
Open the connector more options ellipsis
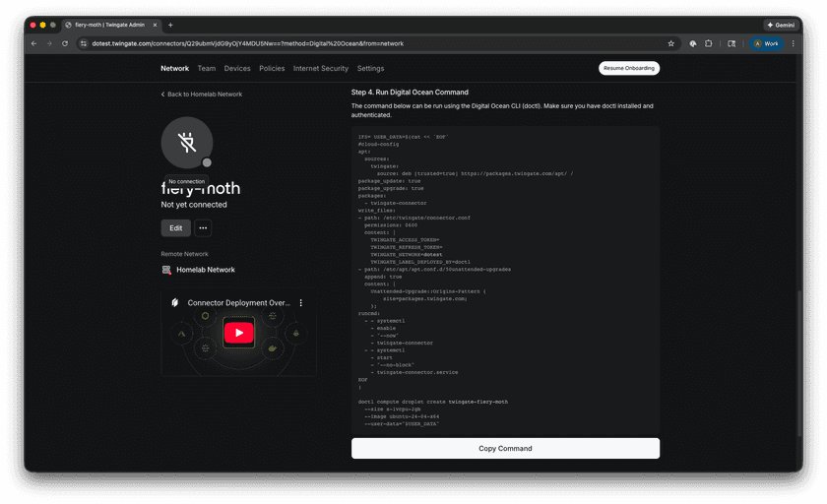[x=203, y=228]
